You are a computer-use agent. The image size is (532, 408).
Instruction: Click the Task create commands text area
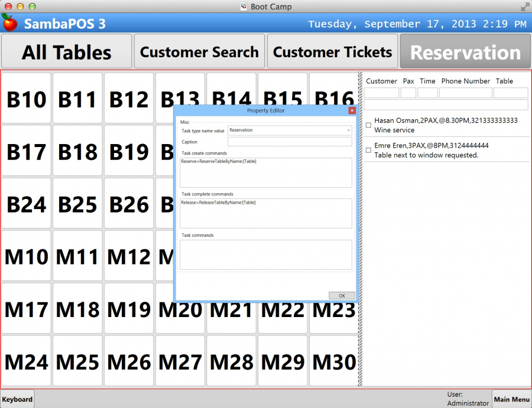[266, 171]
